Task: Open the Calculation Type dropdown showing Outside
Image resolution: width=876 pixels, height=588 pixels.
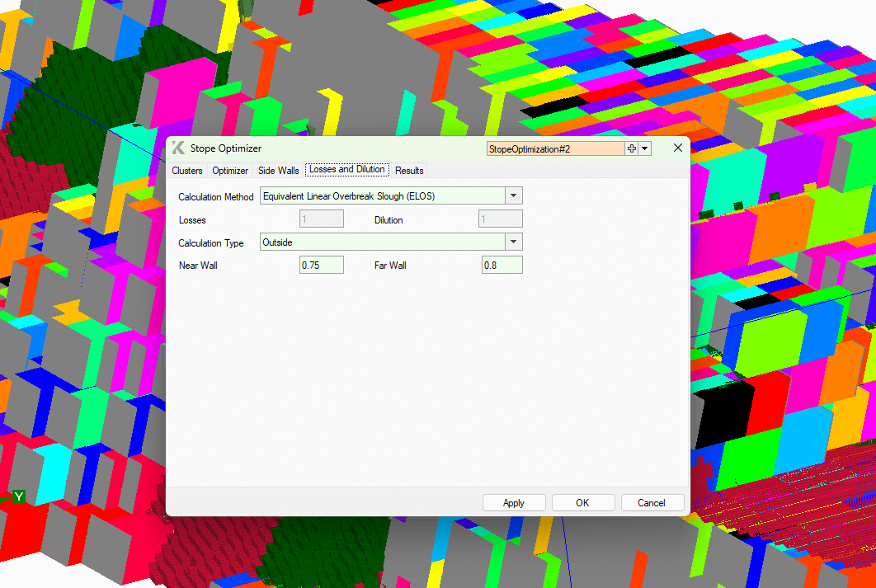Action: tap(513, 242)
